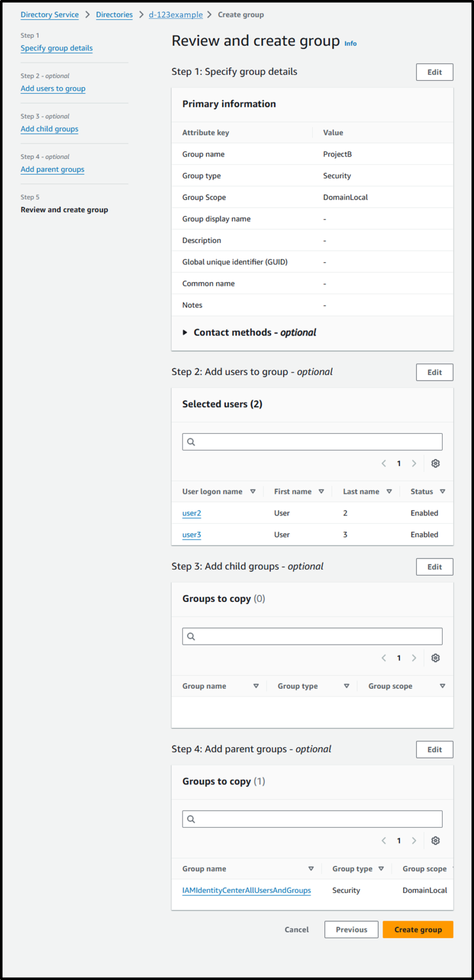
Task: Select Specify group details in sidebar
Action: pos(56,48)
